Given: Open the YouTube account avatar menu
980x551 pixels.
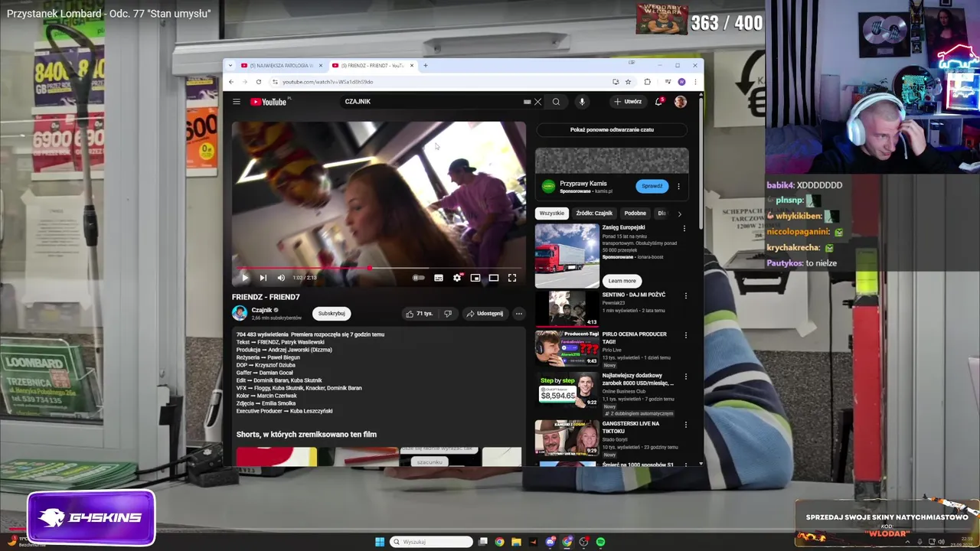Looking at the screenshot, I should (681, 102).
